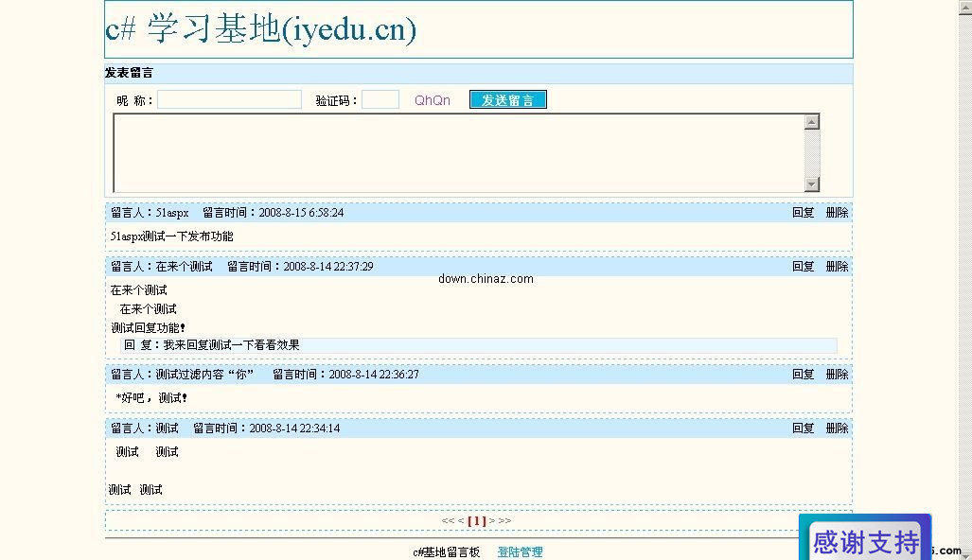This screenshot has width=972, height=560.
Task: Focus the 验证码 verification code field
Action: [x=380, y=99]
